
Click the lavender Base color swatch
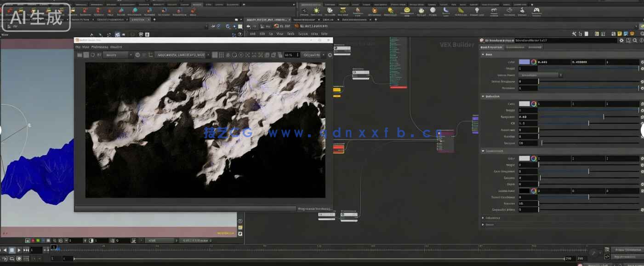click(524, 62)
